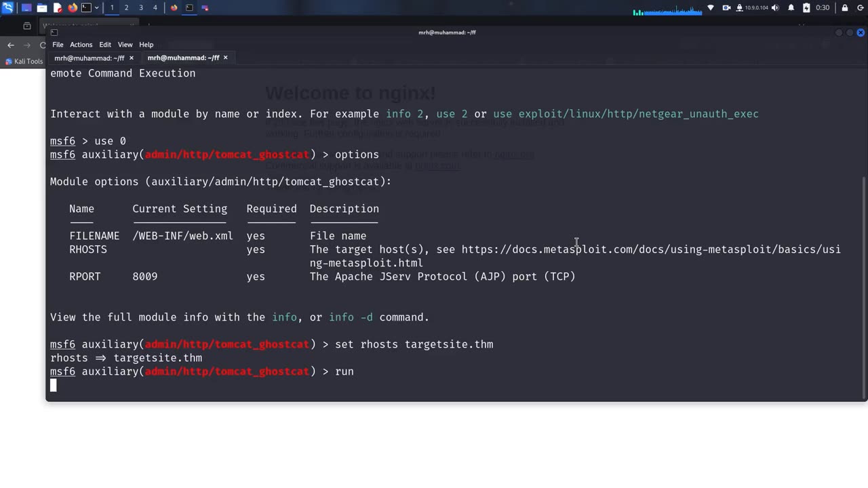Switch to workspace 2

click(126, 7)
